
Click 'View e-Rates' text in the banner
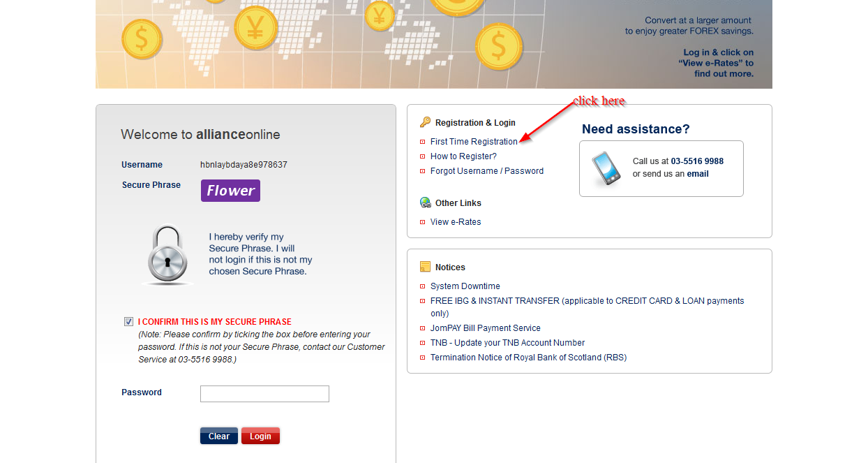click(711, 63)
